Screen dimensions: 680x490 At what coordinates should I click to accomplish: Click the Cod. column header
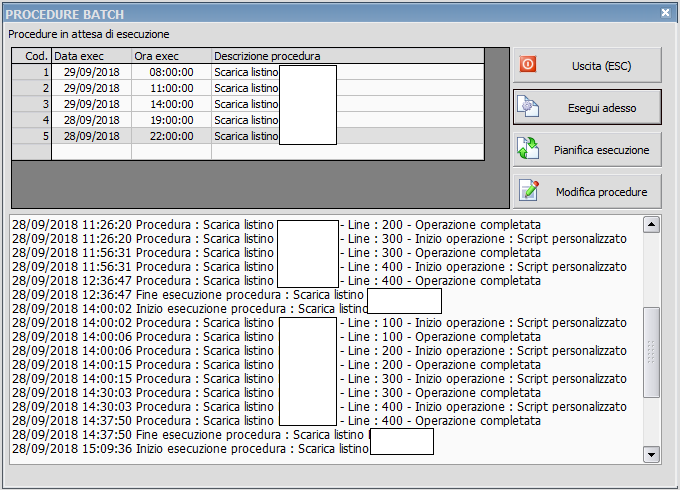(31, 56)
